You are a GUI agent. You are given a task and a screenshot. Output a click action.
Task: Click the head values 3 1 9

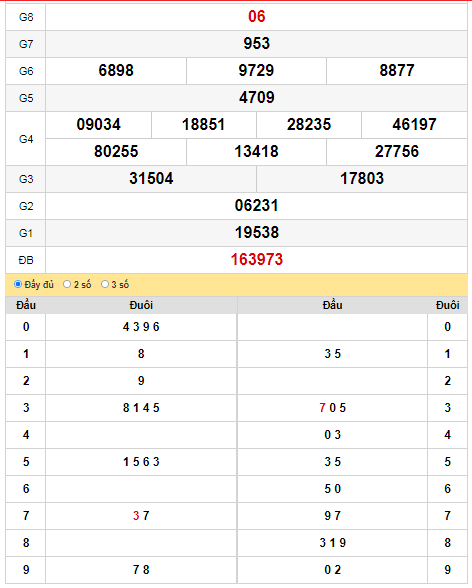333,543
